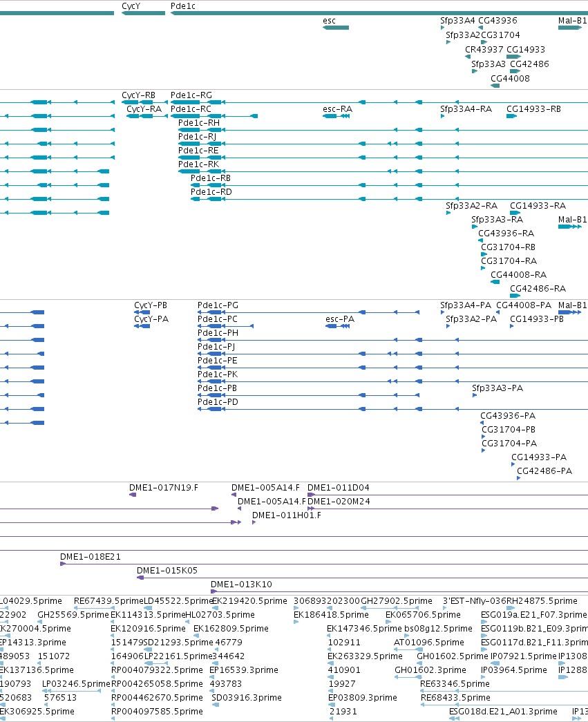Select the CycY-PB protein label
This screenshot has height=722, width=588.
[151, 305]
